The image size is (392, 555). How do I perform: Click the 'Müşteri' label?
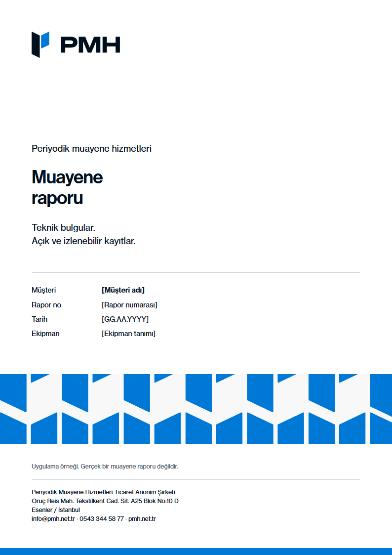coord(44,290)
